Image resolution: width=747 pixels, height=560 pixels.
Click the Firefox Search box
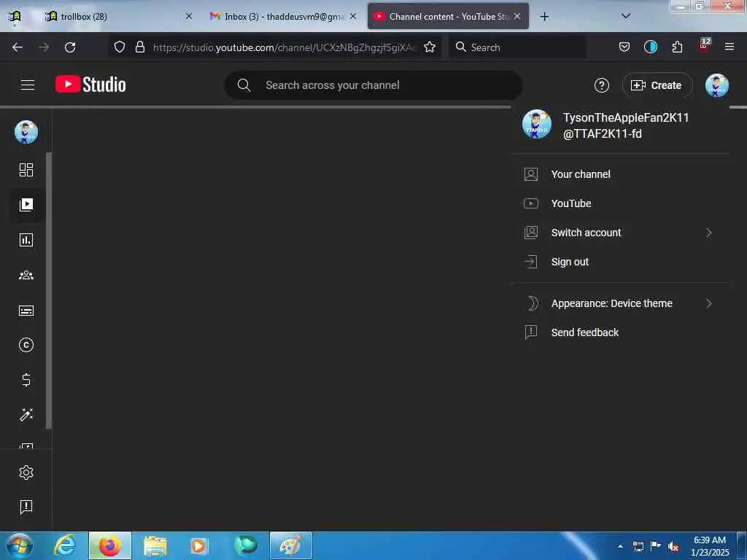[517, 47]
